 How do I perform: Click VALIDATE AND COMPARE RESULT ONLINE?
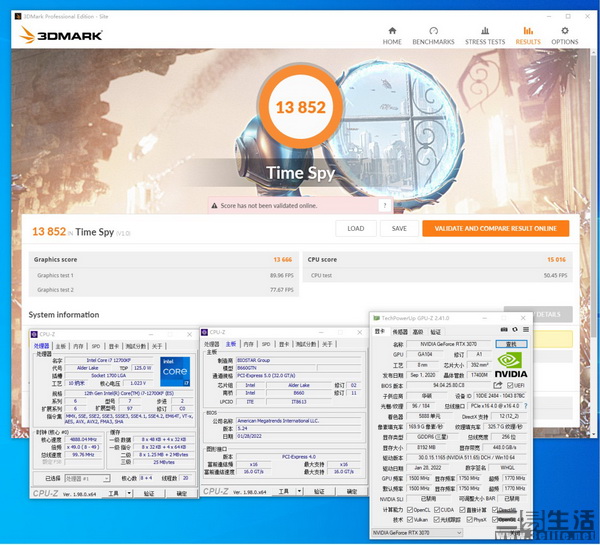(x=495, y=228)
